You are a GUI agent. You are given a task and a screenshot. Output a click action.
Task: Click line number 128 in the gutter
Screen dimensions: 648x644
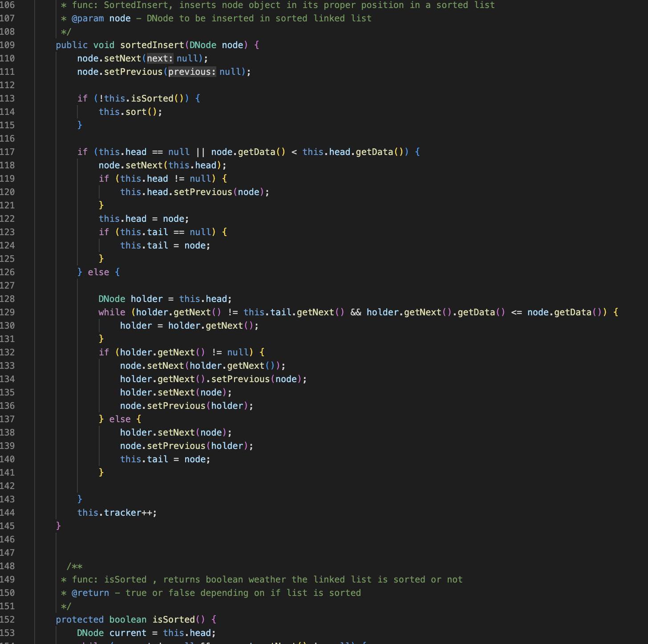click(x=7, y=299)
